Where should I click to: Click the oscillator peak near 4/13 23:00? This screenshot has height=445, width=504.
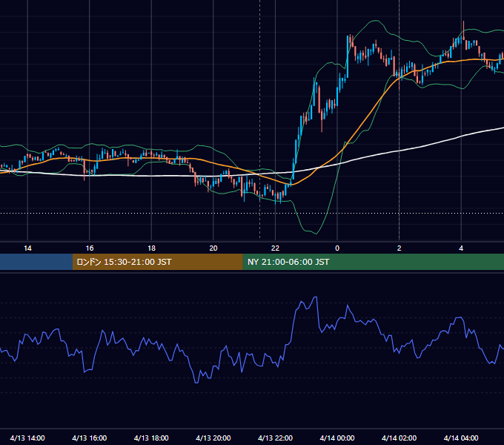[x=315, y=297]
